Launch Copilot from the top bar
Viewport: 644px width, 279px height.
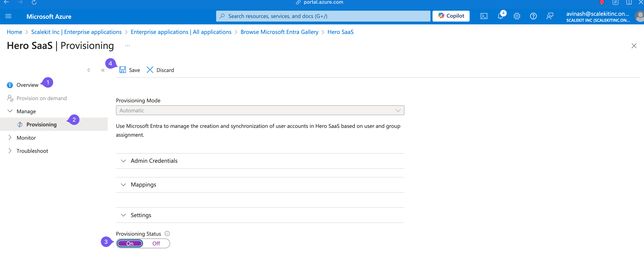(x=451, y=16)
